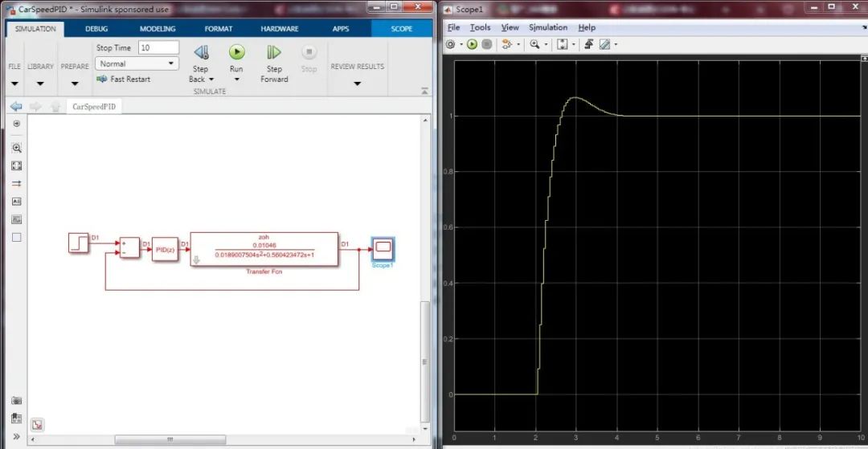Viewport: 868px width, 449px height.
Task: Expand the FILE section dropdown
Action: point(14,84)
